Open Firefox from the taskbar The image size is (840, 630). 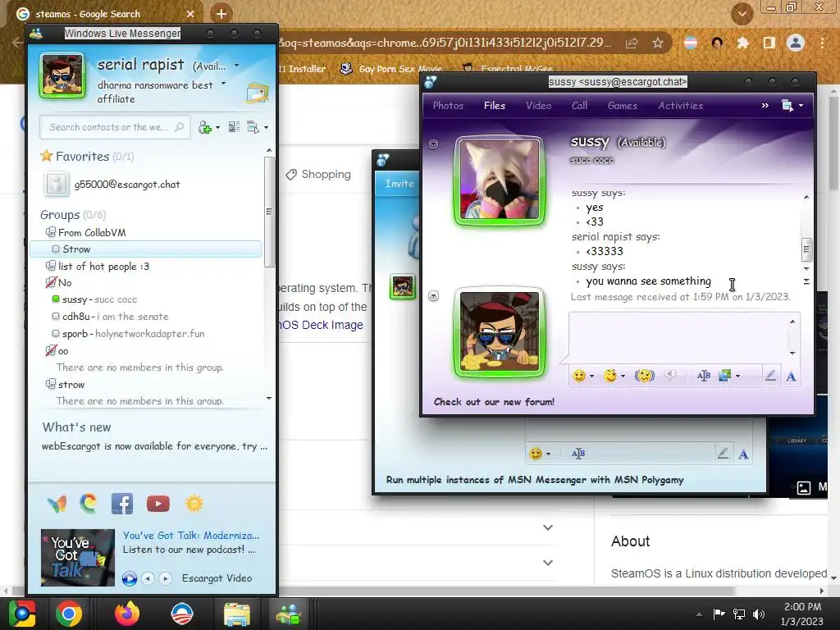tap(127, 614)
